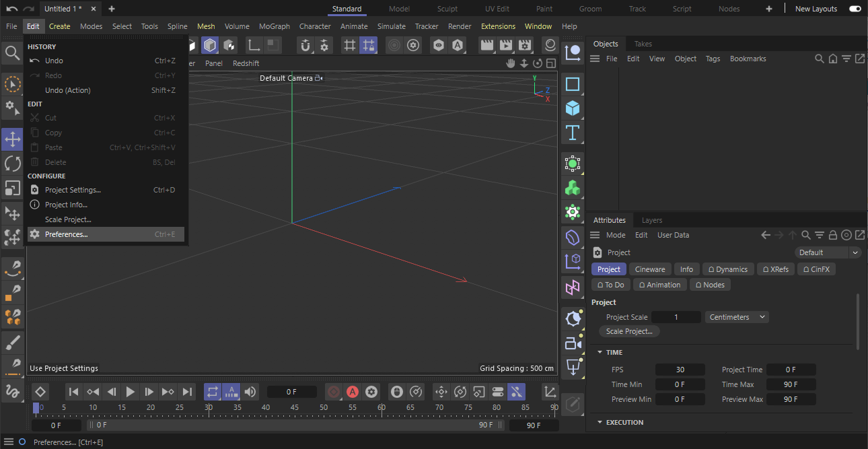
Task: Select the Rotate tool in left toolbar
Action: pyautogui.click(x=12, y=164)
